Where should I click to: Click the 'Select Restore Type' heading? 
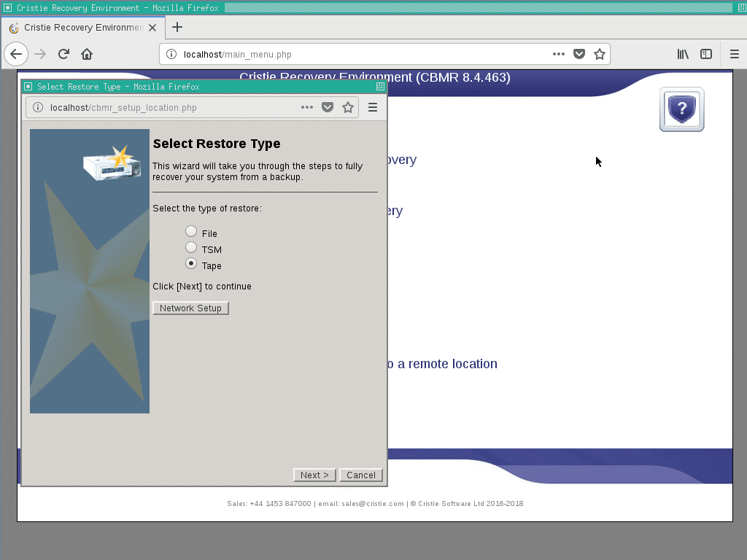tap(216, 144)
